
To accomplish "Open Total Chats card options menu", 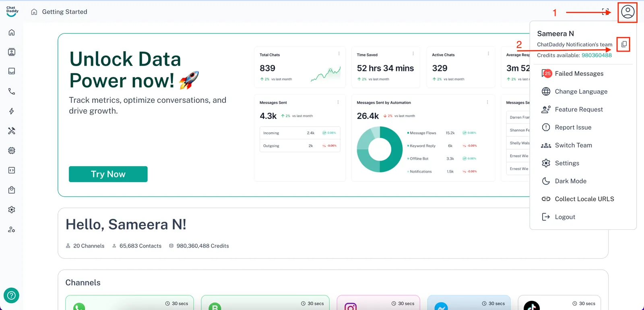I will pyautogui.click(x=339, y=54).
